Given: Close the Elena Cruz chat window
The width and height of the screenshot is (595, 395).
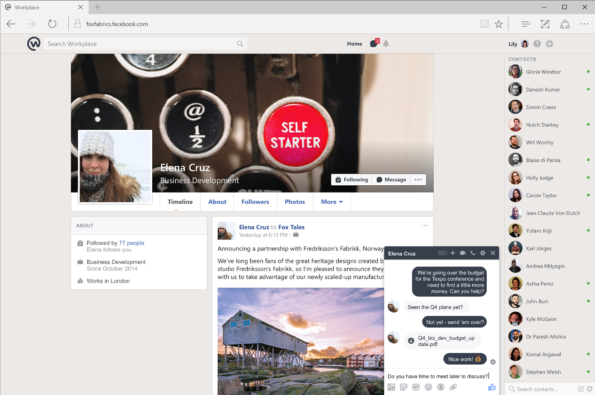Looking at the screenshot, I should click(x=493, y=253).
